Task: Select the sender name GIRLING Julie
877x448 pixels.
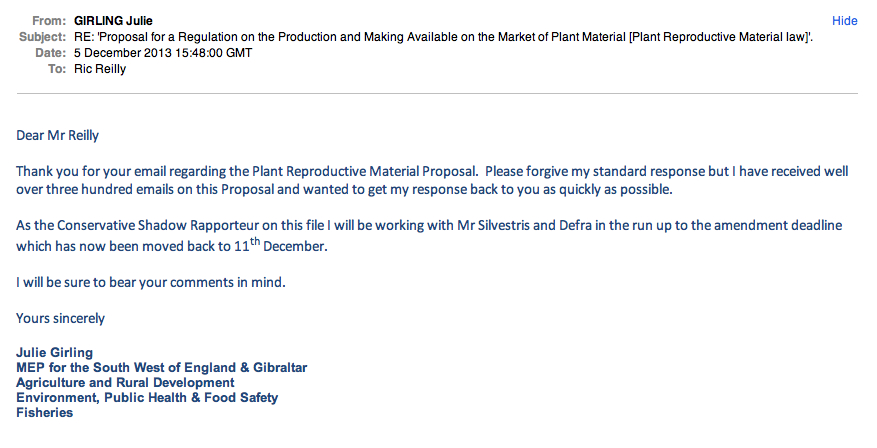Action: tap(114, 21)
